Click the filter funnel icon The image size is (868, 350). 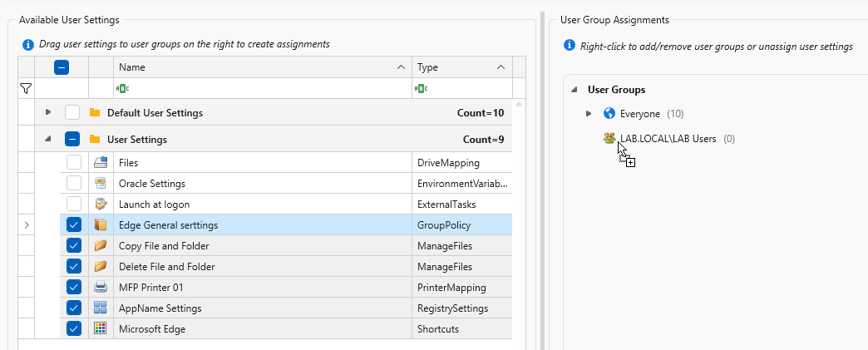pos(26,88)
